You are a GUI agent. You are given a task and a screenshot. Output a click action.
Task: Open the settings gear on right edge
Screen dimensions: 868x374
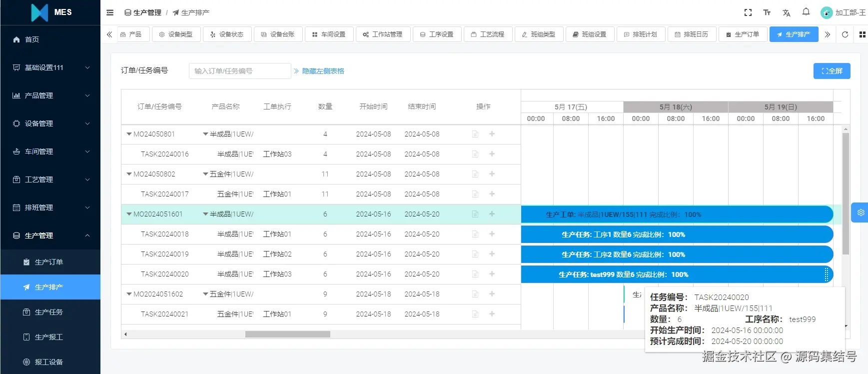[861, 212]
